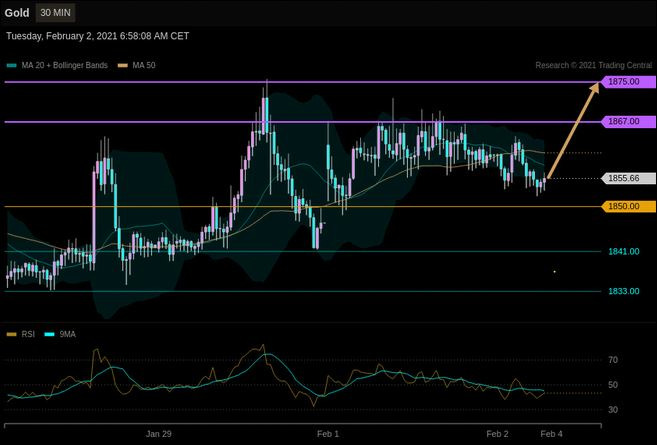Click the RSI 50 axis value

click(x=613, y=385)
